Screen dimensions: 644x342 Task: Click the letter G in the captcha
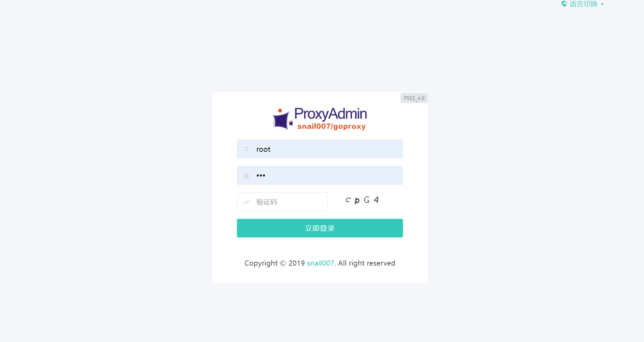[x=367, y=200]
